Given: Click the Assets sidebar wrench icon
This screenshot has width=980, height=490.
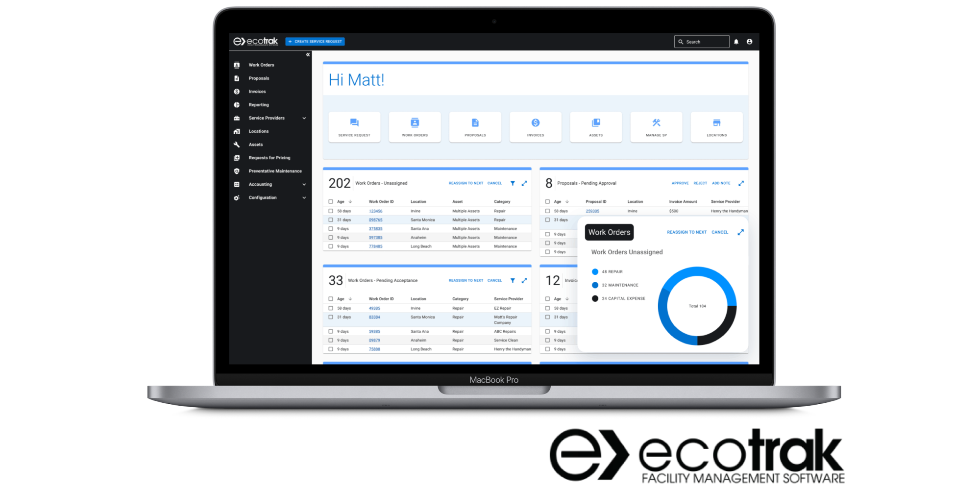Looking at the screenshot, I should pos(237,144).
